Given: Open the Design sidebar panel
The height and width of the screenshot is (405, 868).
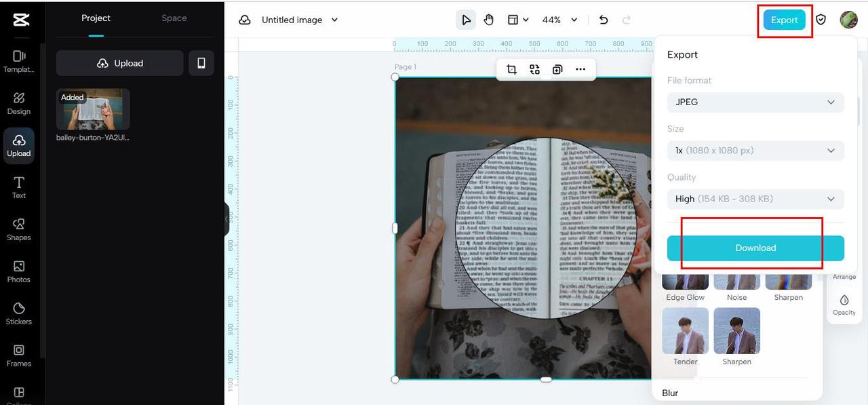Looking at the screenshot, I should tap(19, 103).
